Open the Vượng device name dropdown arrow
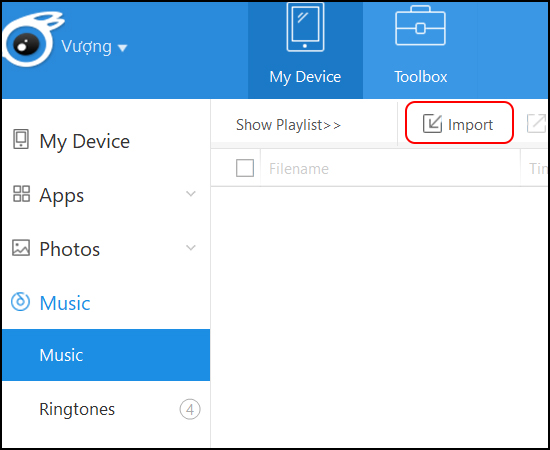This screenshot has height=450, width=550. click(x=122, y=48)
